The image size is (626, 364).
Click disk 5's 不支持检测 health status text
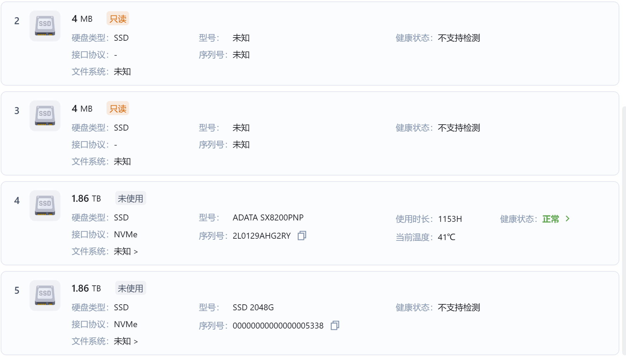point(459,307)
